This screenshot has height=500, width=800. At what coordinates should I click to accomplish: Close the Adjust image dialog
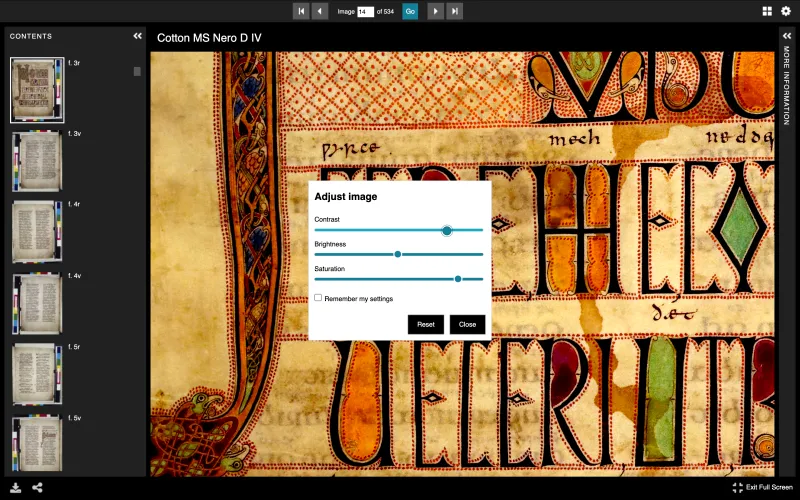click(467, 324)
